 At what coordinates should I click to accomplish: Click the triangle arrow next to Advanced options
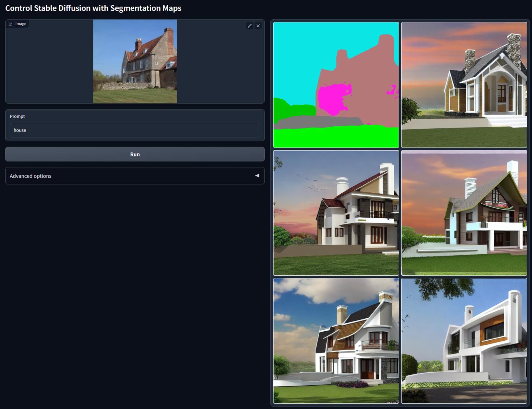[x=257, y=176]
